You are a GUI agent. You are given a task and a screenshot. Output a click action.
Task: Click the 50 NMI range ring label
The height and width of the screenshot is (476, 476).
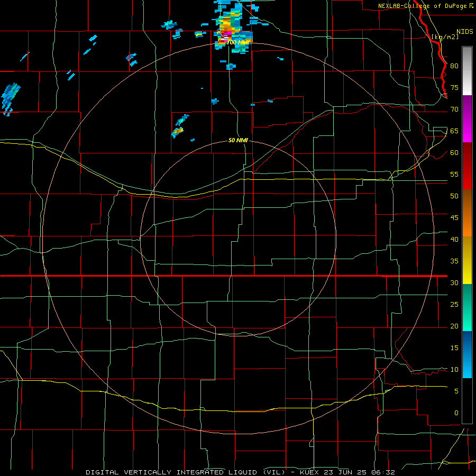238,140
